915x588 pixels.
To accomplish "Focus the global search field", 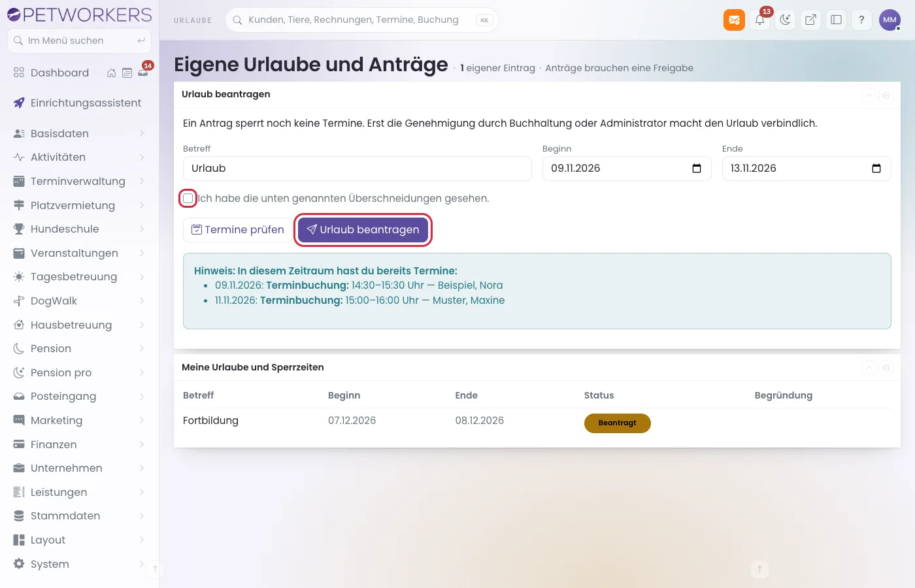I will [x=362, y=20].
